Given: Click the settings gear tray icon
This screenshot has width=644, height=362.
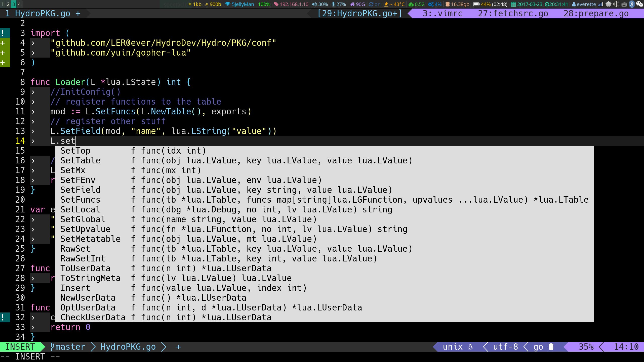Looking at the screenshot, I should click(608, 4).
